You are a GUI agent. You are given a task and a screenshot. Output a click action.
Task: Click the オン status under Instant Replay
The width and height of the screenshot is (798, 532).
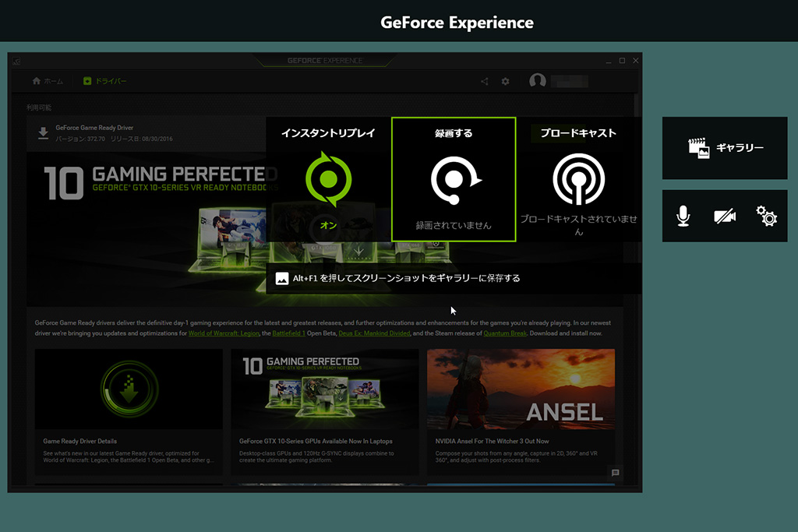click(328, 225)
